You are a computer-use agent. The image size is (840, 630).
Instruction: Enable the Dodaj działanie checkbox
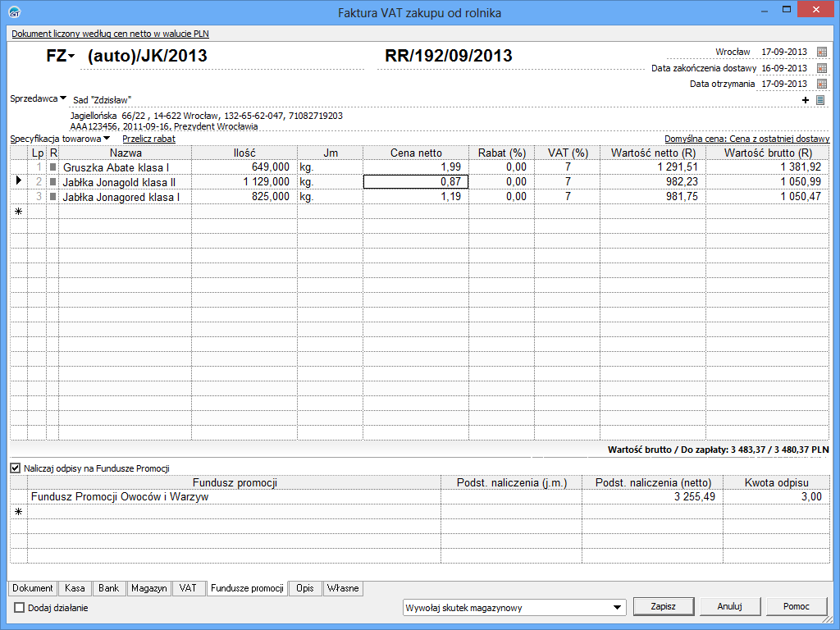[20, 608]
